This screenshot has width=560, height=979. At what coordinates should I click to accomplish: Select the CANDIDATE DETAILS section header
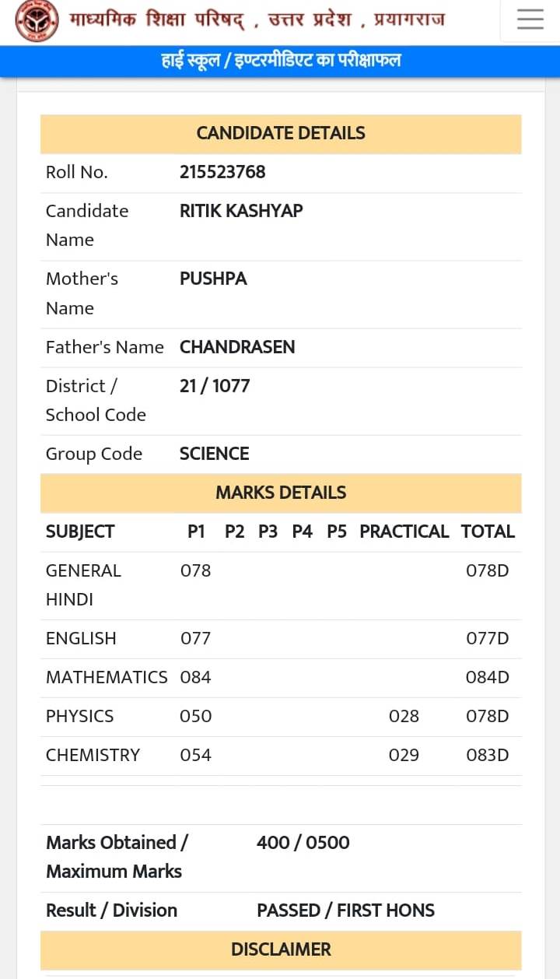click(281, 134)
